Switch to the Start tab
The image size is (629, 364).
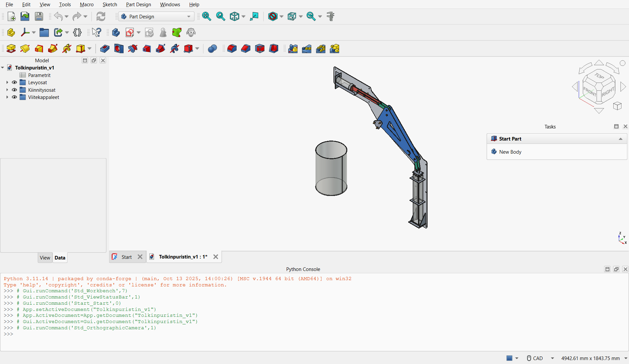coord(126,257)
